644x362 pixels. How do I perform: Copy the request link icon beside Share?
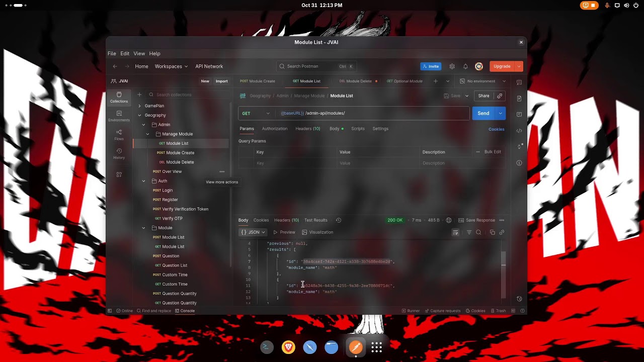coord(500,96)
